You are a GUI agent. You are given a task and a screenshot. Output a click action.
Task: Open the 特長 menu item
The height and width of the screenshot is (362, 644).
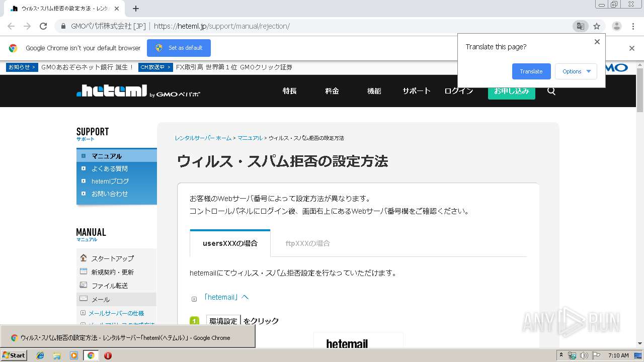290,91
